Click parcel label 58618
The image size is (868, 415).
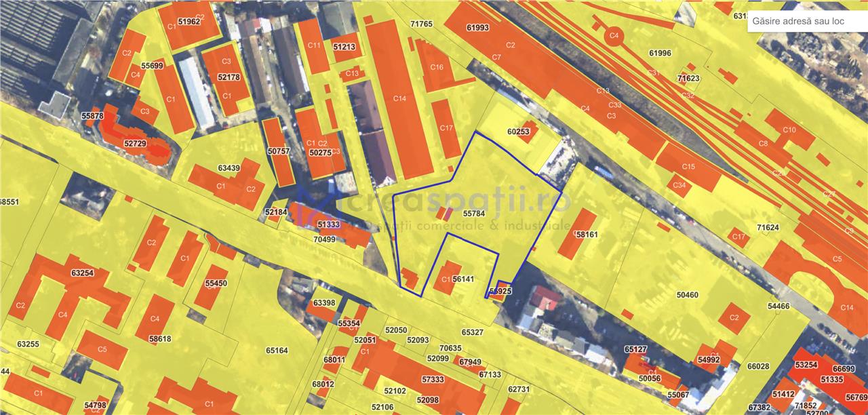[x=160, y=339]
